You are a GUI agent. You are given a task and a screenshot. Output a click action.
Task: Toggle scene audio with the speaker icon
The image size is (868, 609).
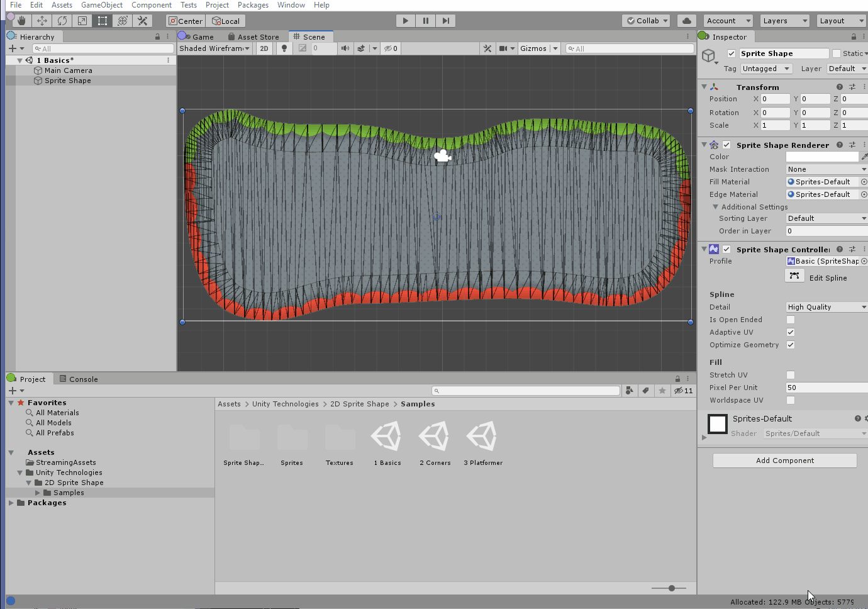point(345,48)
